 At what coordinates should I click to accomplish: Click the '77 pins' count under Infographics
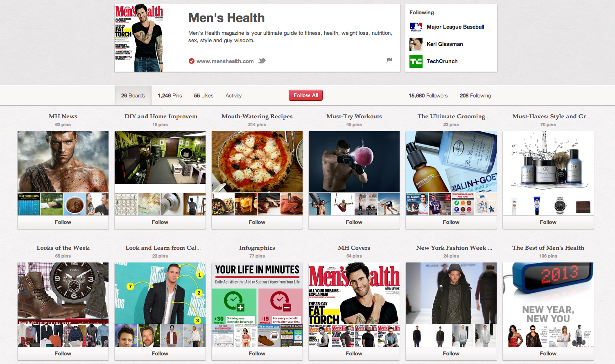[x=257, y=256]
